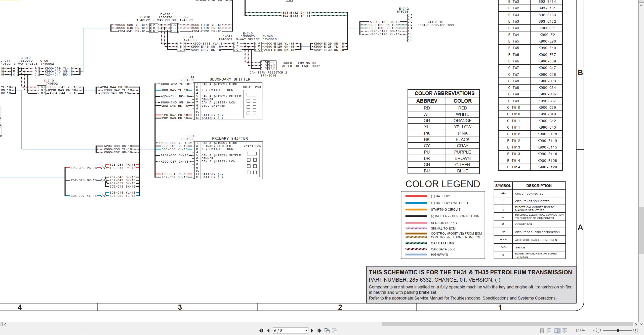Click the orange STARTING CIRCUIT swatch

416,209
